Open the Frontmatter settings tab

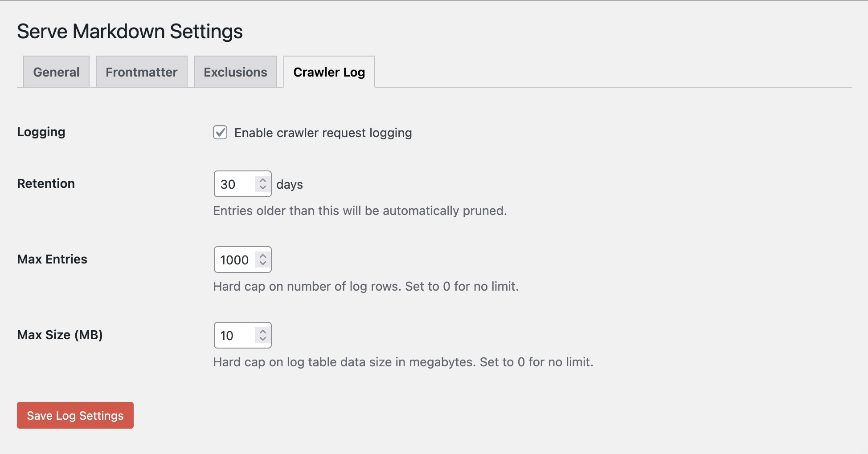point(141,72)
